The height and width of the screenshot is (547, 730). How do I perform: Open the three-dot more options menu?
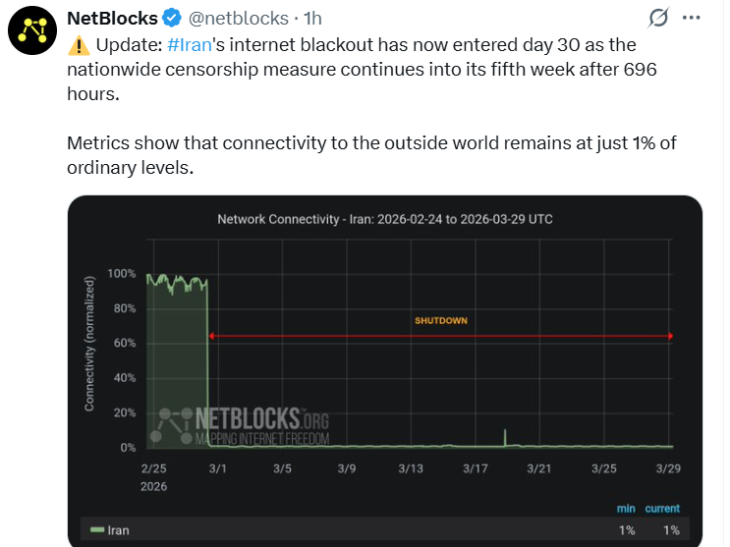pyautogui.click(x=691, y=18)
